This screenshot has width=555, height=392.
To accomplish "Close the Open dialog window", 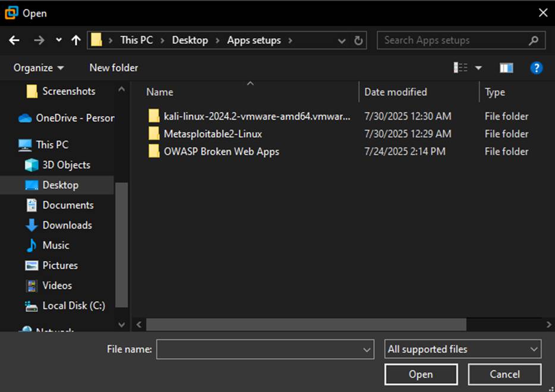I will pyautogui.click(x=543, y=13).
